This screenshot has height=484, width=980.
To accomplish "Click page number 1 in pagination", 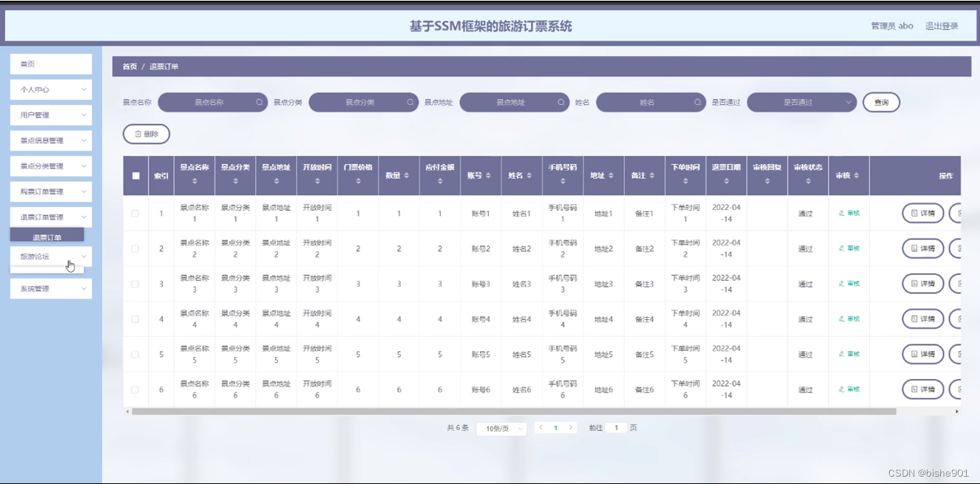I will coord(555,428).
